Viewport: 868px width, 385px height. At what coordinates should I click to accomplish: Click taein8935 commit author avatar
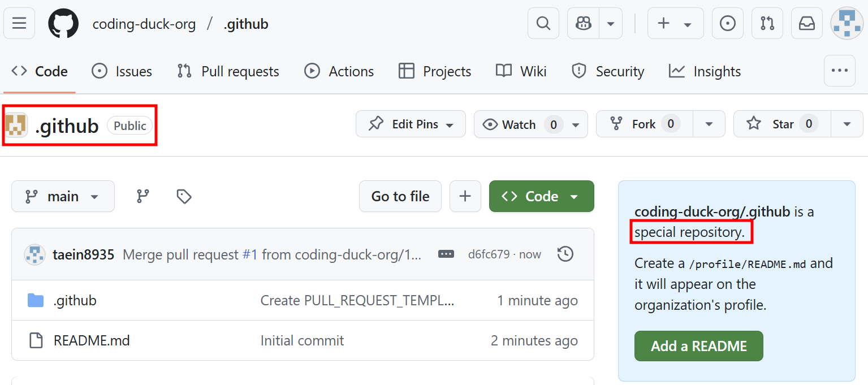coord(34,254)
